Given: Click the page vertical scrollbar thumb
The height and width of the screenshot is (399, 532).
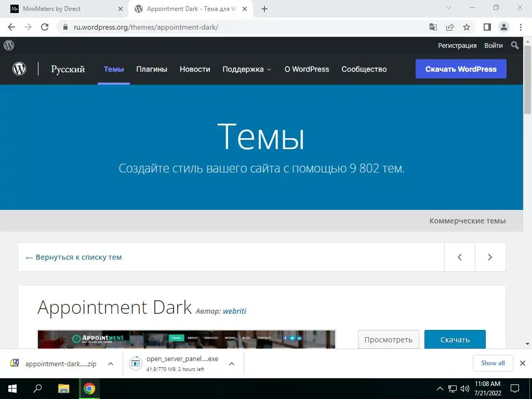Looking at the screenshot, I should tap(527, 79).
